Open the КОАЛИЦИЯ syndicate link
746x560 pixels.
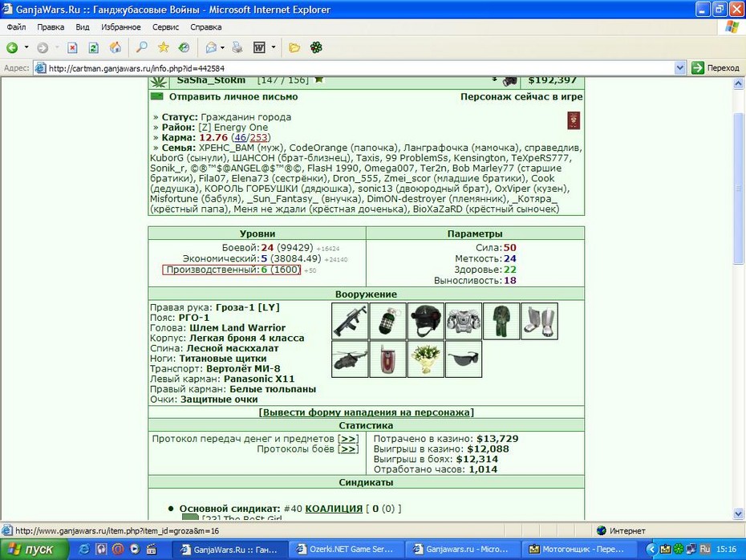(x=334, y=509)
